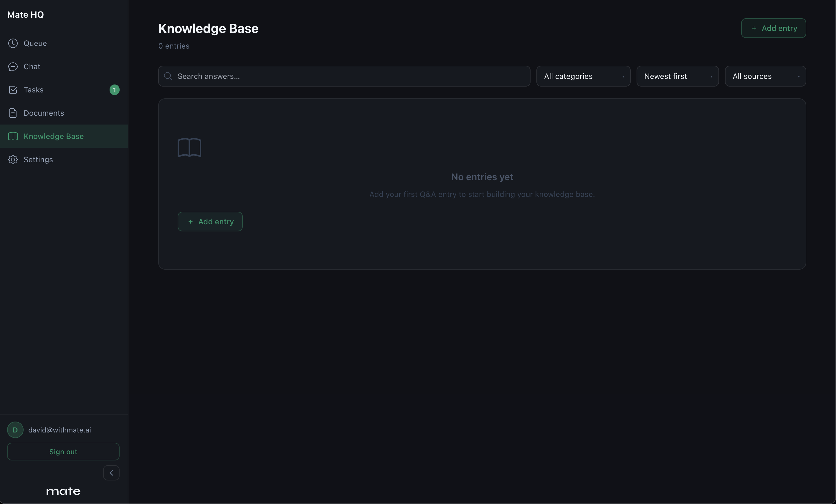Click the Mate HQ workspace title
The image size is (836, 504).
(25, 15)
